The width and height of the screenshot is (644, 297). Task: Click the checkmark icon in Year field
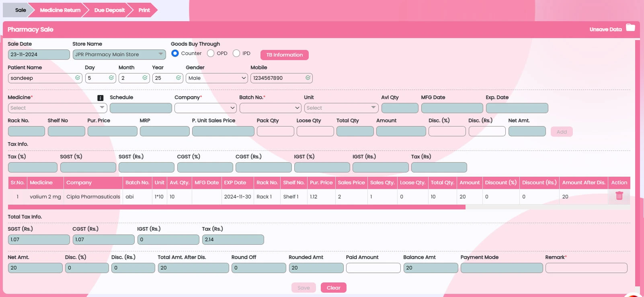(x=178, y=78)
